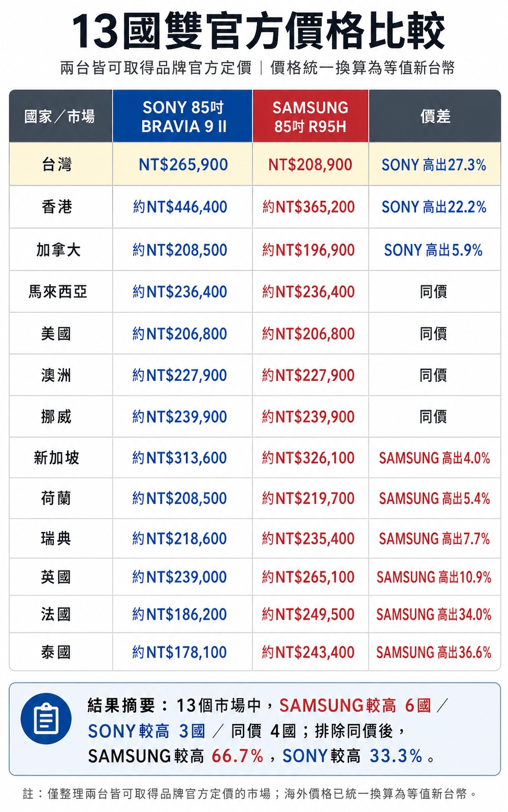Click Sony price 約NT$186,200

(180, 614)
